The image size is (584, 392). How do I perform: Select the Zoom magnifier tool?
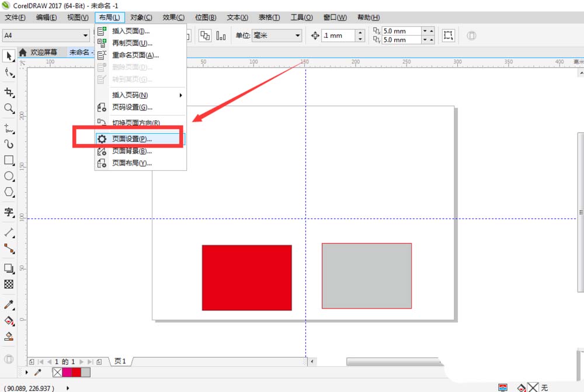tap(9, 108)
